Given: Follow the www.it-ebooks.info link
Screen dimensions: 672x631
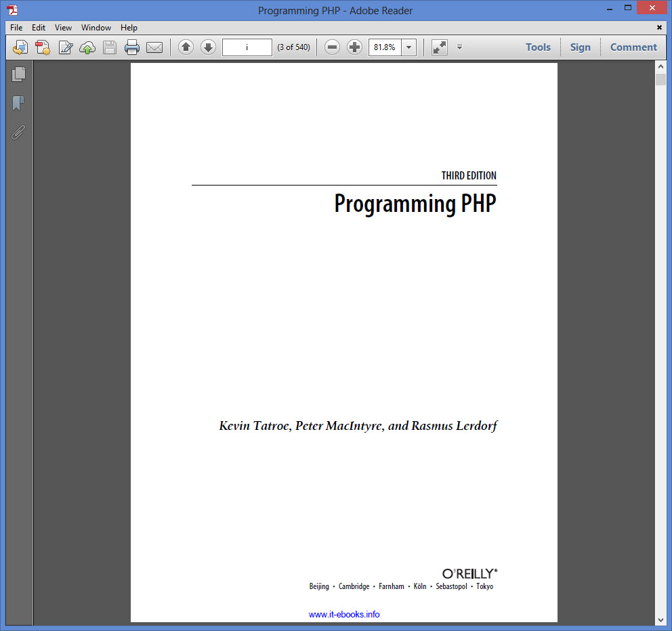Looking at the screenshot, I should pos(344,614).
